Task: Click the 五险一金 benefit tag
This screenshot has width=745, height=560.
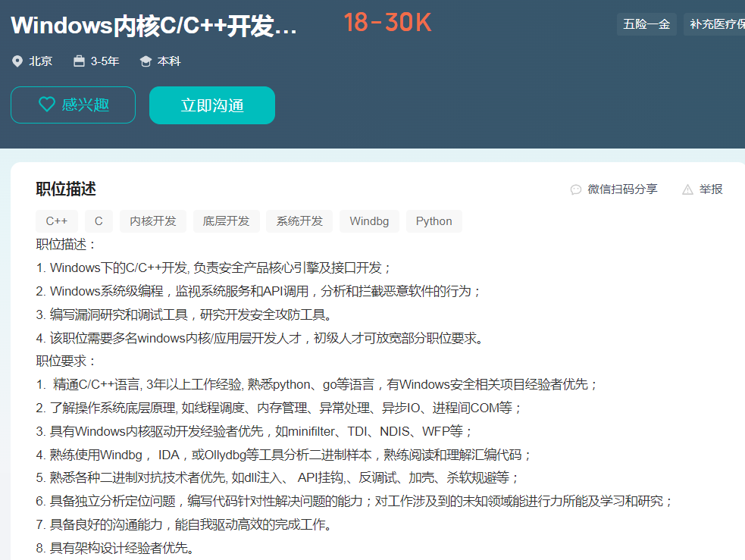Action: pos(646,24)
